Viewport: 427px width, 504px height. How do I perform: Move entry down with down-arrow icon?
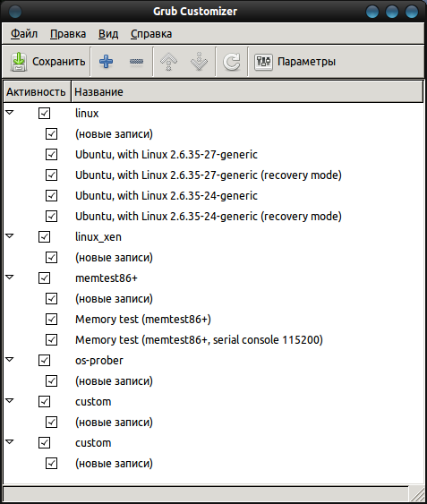[199, 62]
